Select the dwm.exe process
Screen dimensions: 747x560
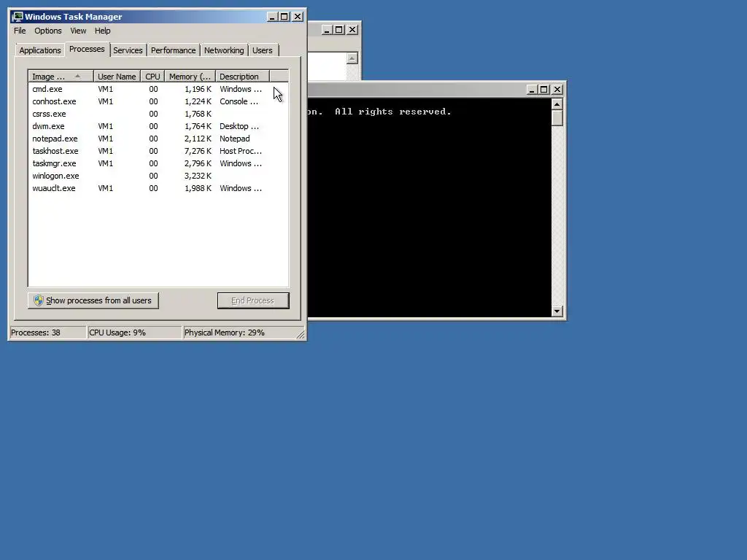tap(158, 126)
